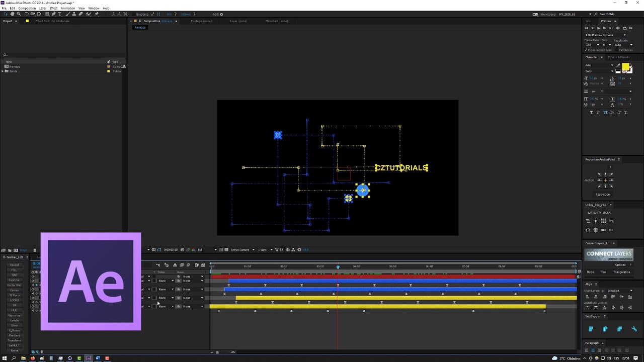Open the Resolution Auto dropdown
Image resolution: width=644 pixels, height=362 pixels.
624,45
